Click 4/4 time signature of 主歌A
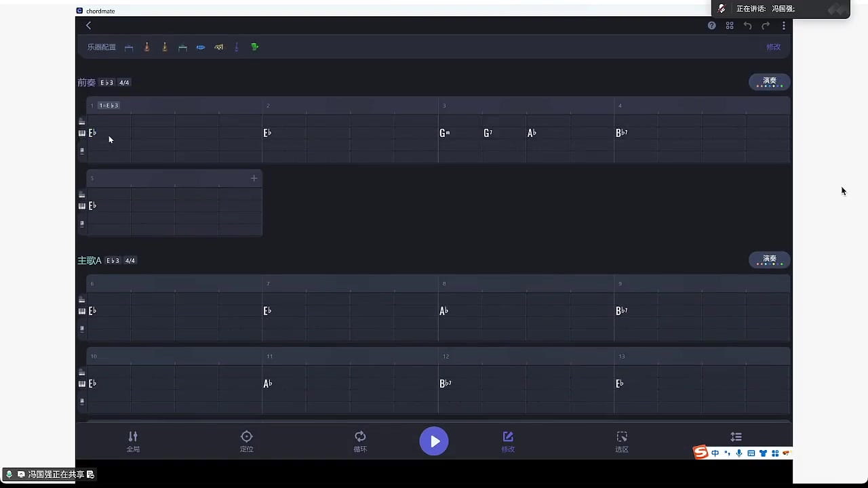Viewport: 868px width, 488px height. [x=130, y=261]
